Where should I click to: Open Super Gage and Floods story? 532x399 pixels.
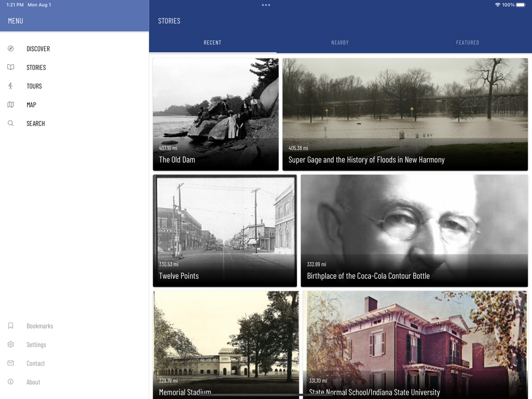(x=405, y=114)
